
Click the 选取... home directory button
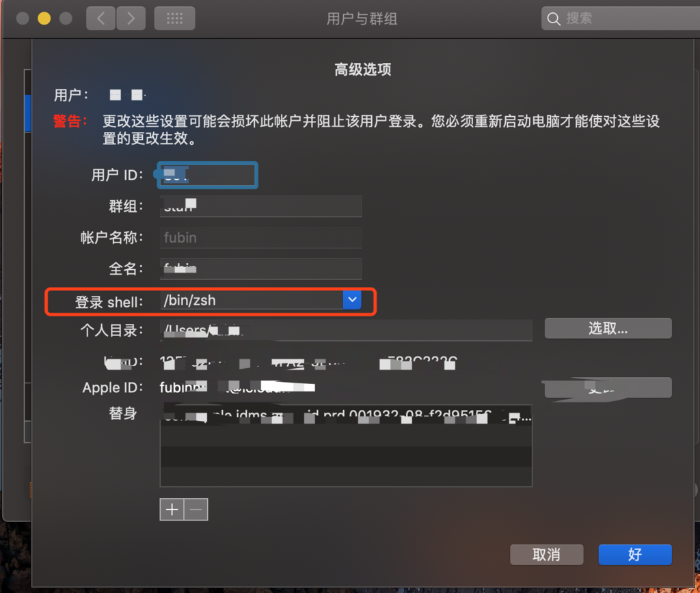tap(608, 329)
